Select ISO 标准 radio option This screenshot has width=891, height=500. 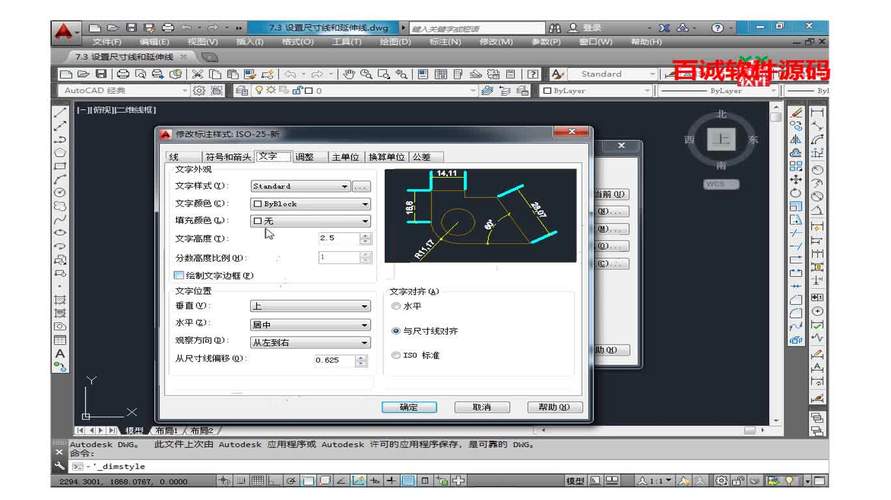point(396,355)
